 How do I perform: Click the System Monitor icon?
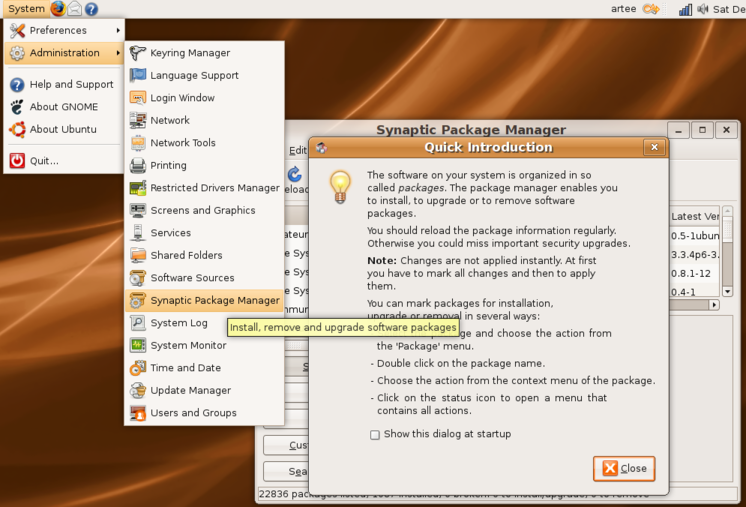pos(137,345)
